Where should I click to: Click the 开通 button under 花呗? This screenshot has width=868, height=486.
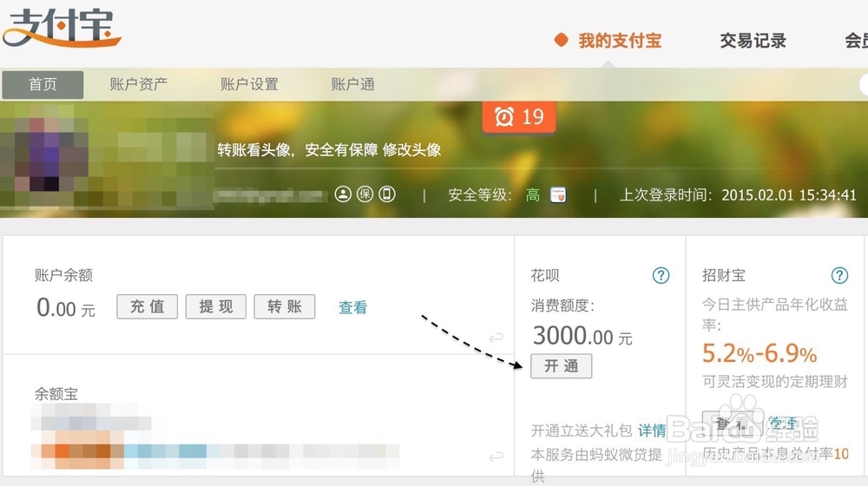562,366
